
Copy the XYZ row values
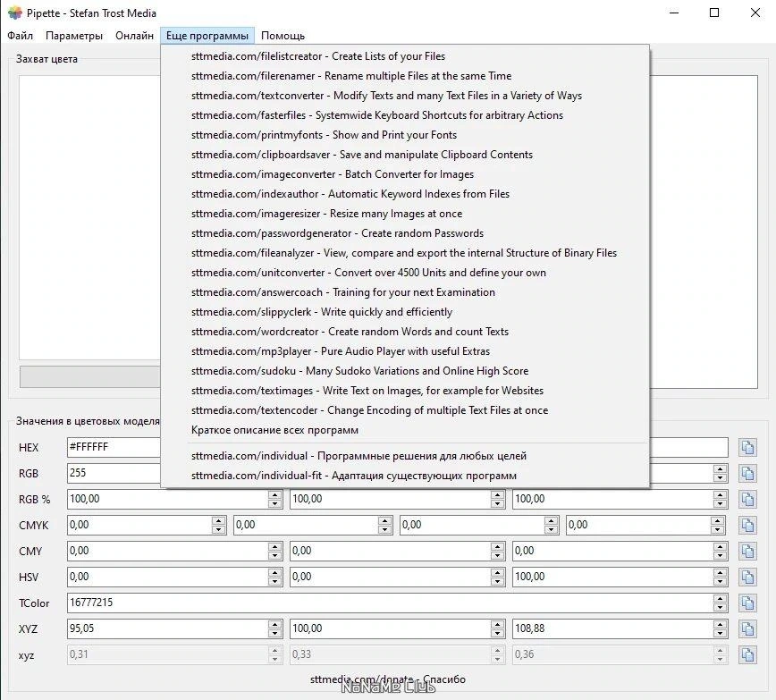pos(747,629)
